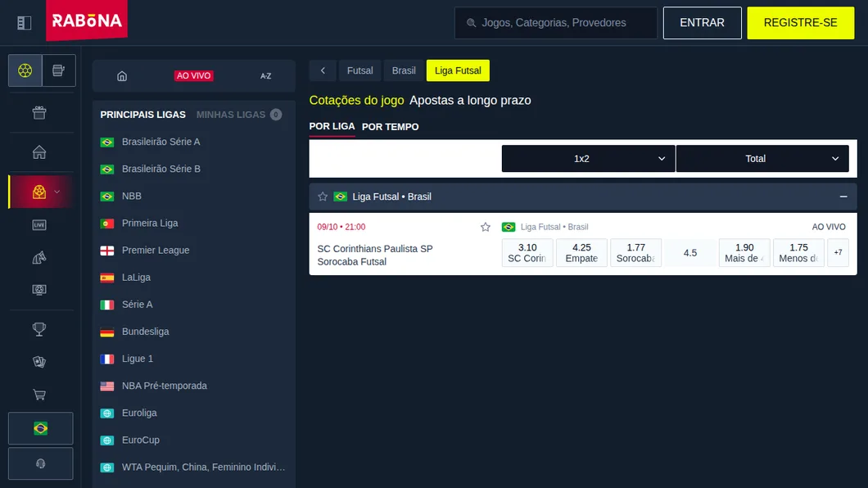Open the gift promotions icon
868x488 pixels.
pos(39,113)
